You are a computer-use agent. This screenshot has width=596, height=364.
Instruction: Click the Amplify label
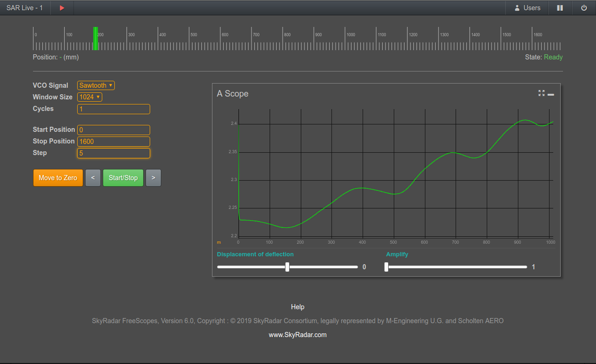tap(397, 254)
